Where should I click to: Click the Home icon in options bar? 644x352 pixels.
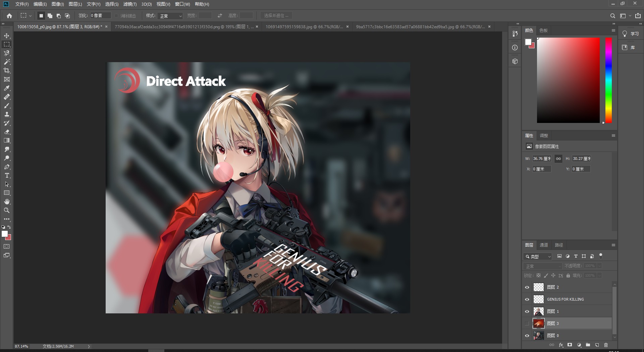[x=9, y=15]
